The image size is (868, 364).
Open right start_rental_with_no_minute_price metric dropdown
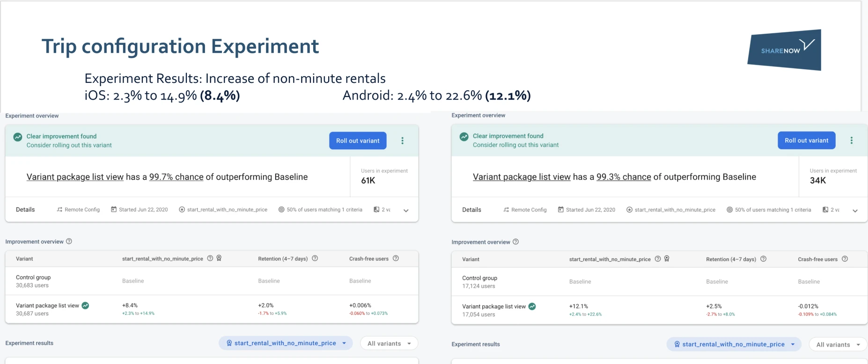734,344
